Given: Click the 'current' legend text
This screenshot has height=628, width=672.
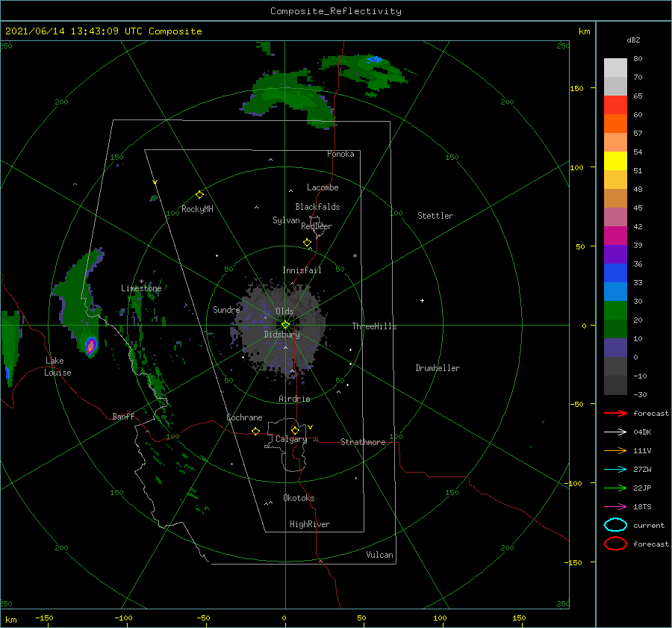Looking at the screenshot, I should [x=649, y=526].
